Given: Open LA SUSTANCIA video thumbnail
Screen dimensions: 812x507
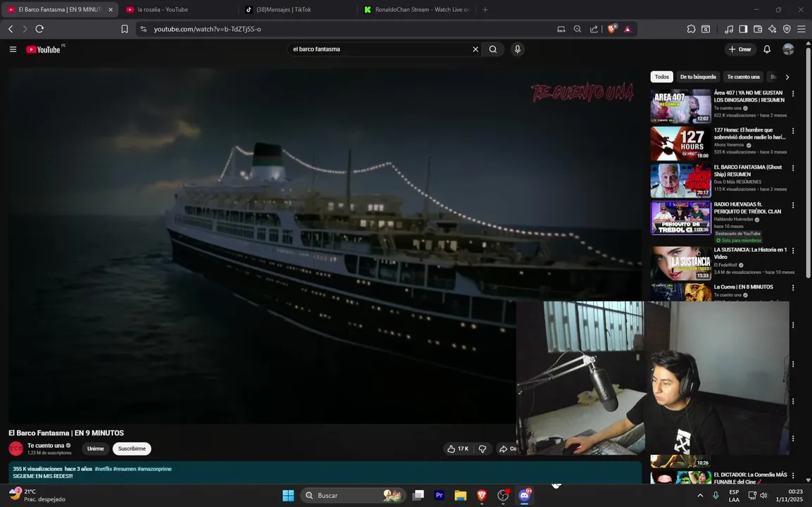Looking at the screenshot, I should [x=680, y=263].
